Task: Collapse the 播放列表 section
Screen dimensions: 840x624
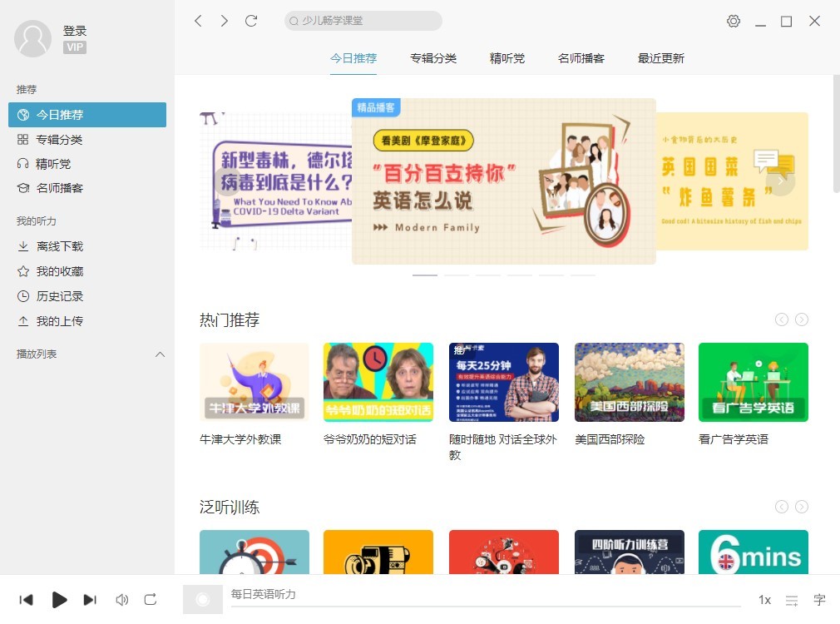Action: point(161,354)
